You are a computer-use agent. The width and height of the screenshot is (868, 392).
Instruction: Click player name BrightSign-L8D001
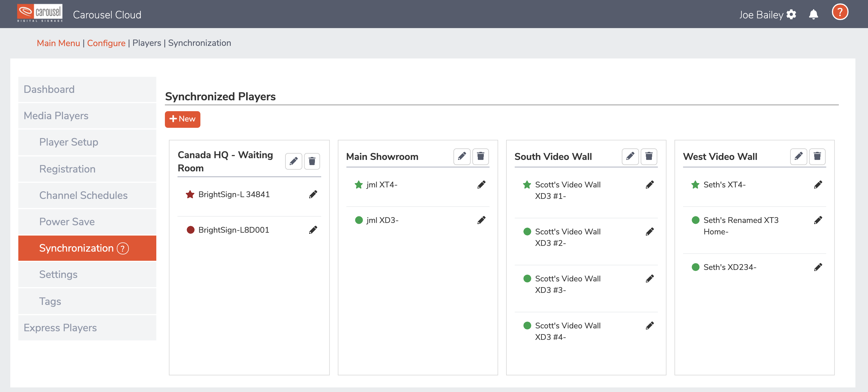pos(234,230)
